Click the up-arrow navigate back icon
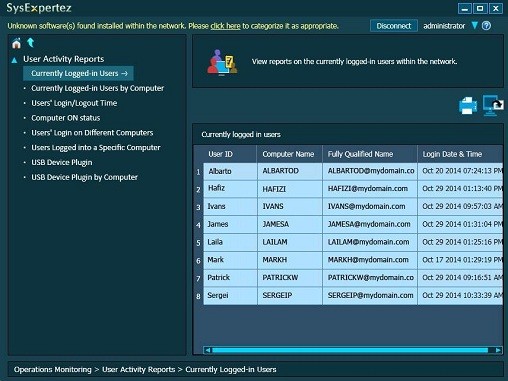The width and height of the screenshot is (508, 381). click(31, 43)
